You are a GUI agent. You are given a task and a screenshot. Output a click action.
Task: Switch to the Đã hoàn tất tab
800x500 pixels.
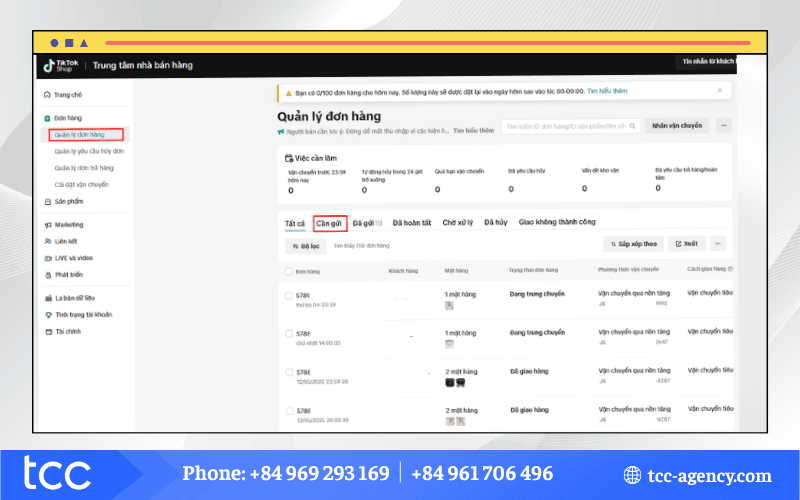pos(411,222)
